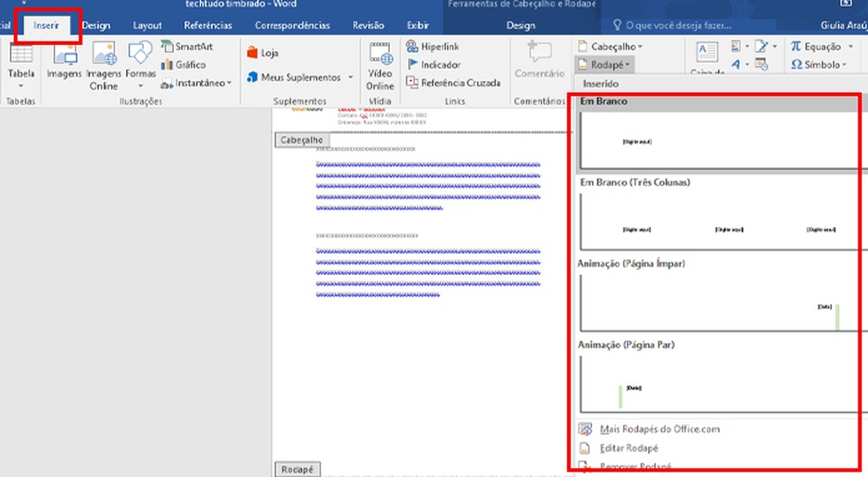The height and width of the screenshot is (477, 868).
Task: Insert a Gráfico chart
Action: (x=183, y=64)
